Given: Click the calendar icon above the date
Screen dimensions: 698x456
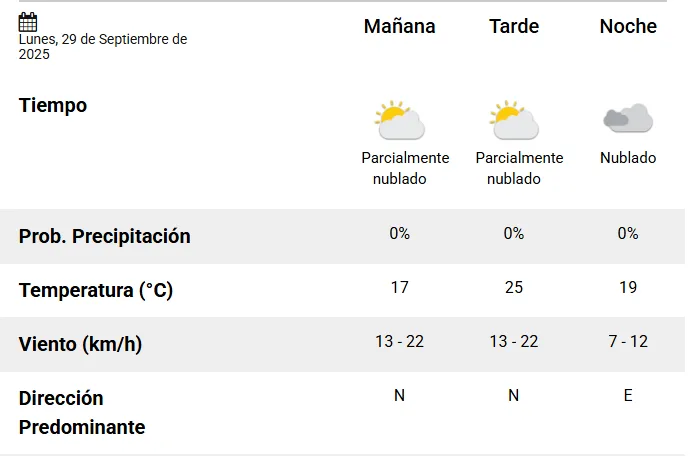Looking at the screenshot, I should (28, 21).
